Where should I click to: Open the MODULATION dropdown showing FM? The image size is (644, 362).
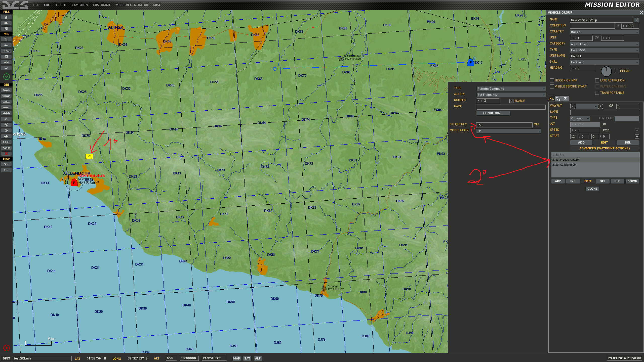[x=509, y=131]
